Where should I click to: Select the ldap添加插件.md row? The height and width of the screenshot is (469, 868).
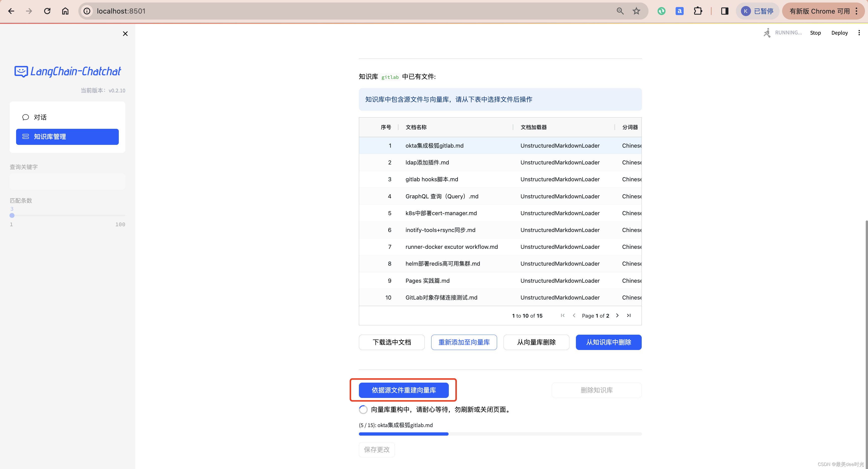pos(500,162)
